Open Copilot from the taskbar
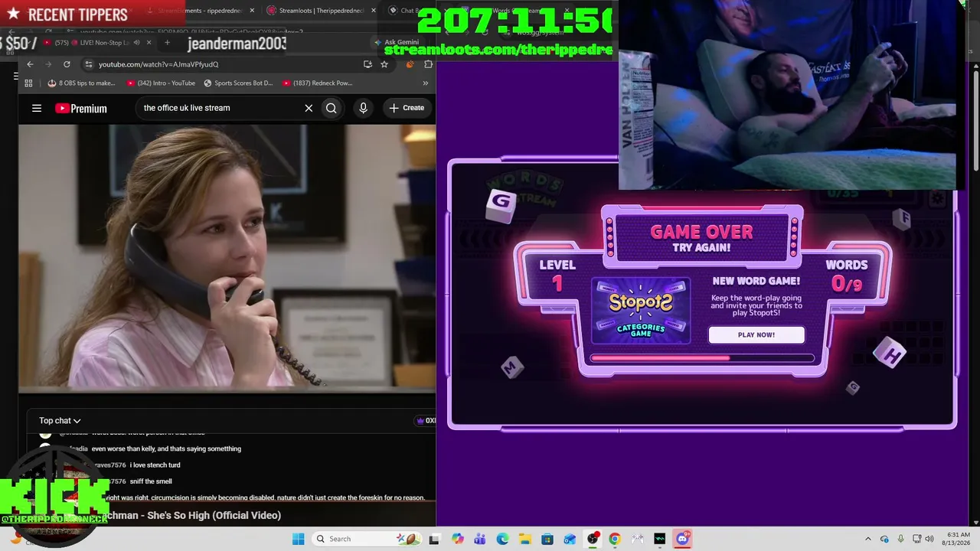This screenshot has width=980, height=551. click(x=458, y=539)
